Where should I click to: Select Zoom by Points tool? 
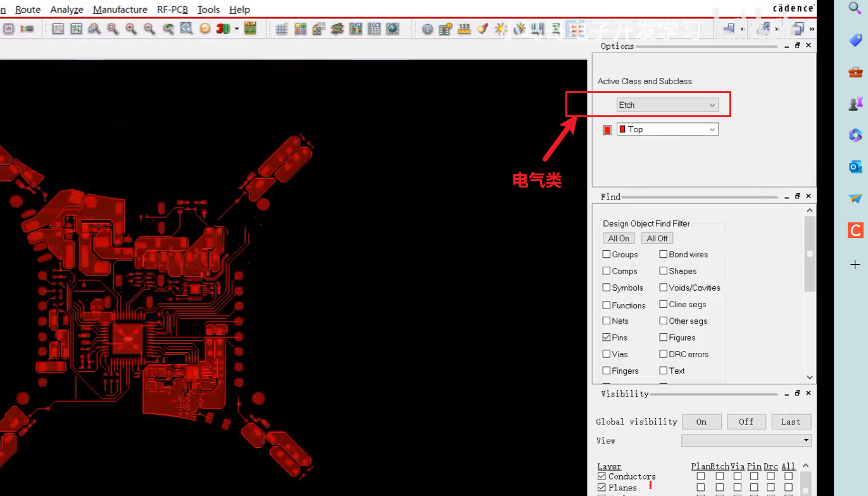point(95,29)
